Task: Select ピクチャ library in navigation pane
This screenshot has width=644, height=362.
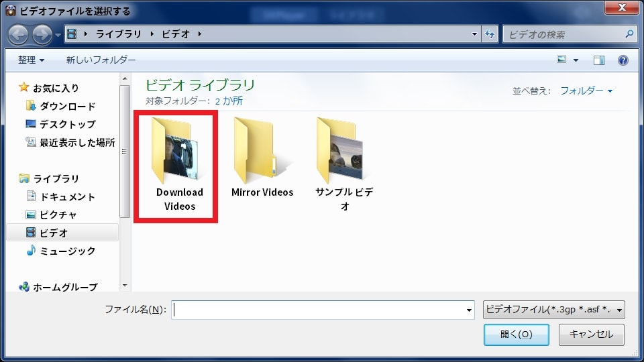Action: click(x=58, y=215)
